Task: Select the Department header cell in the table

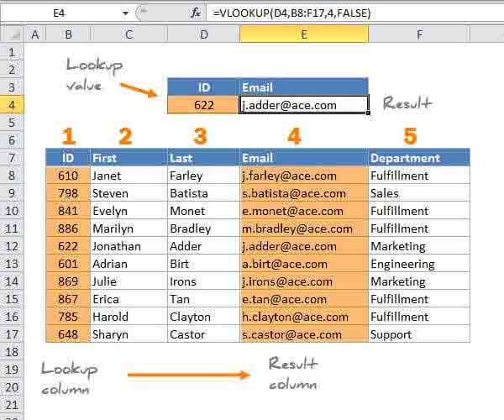Action: (x=418, y=158)
